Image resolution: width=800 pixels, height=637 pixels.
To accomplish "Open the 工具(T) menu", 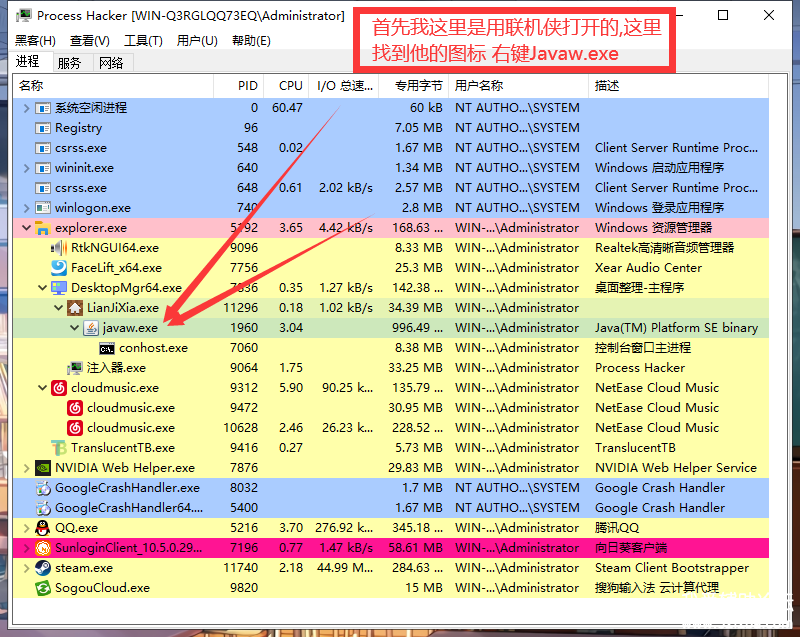I will [143, 40].
